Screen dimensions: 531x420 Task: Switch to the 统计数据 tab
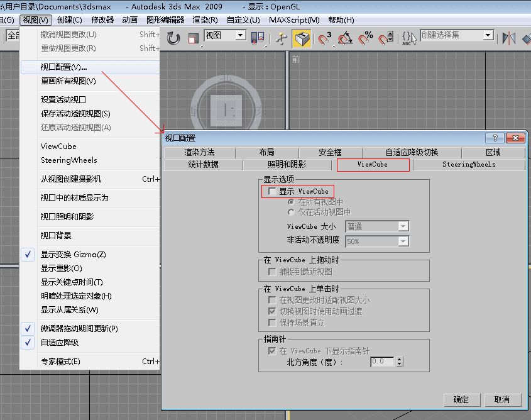tap(203, 165)
